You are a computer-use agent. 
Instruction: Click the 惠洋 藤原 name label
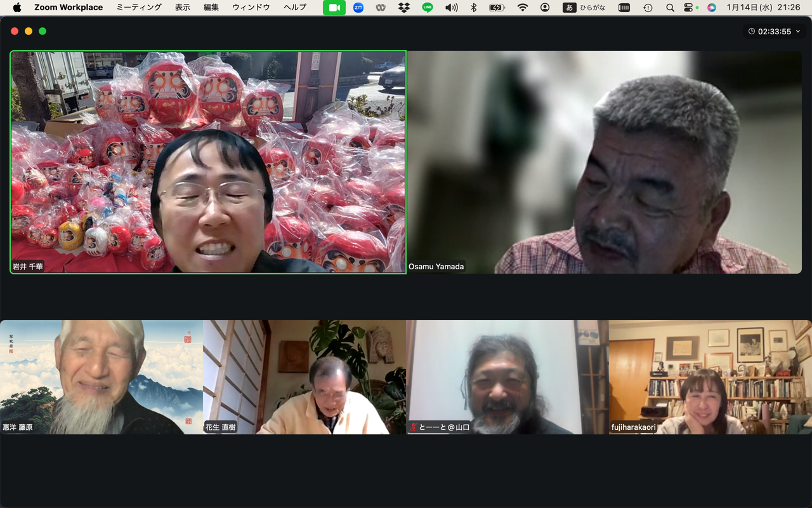coord(18,427)
